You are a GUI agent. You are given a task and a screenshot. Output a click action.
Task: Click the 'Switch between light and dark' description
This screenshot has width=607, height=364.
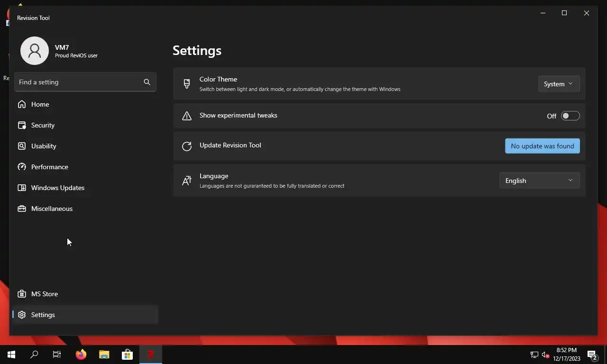coord(300,89)
